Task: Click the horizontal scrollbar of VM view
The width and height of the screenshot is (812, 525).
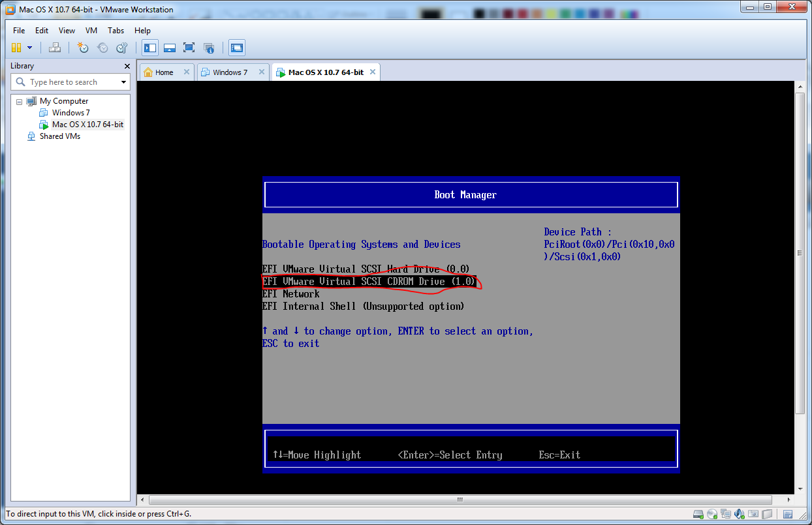Action: pos(460,500)
